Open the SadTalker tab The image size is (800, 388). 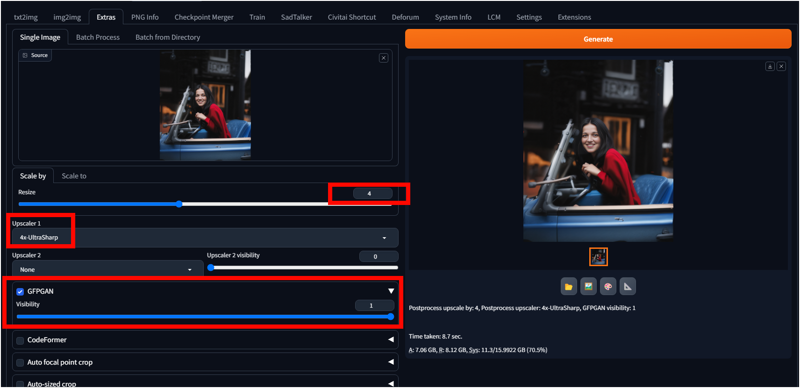point(296,17)
